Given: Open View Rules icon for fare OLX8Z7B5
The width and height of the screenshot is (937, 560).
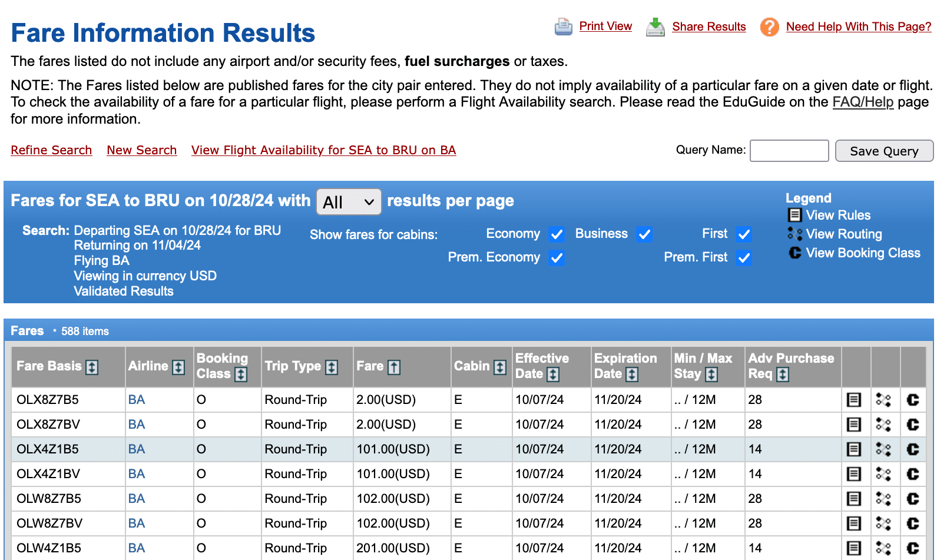Looking at the screenshot, I should click(x=853, y=400).
